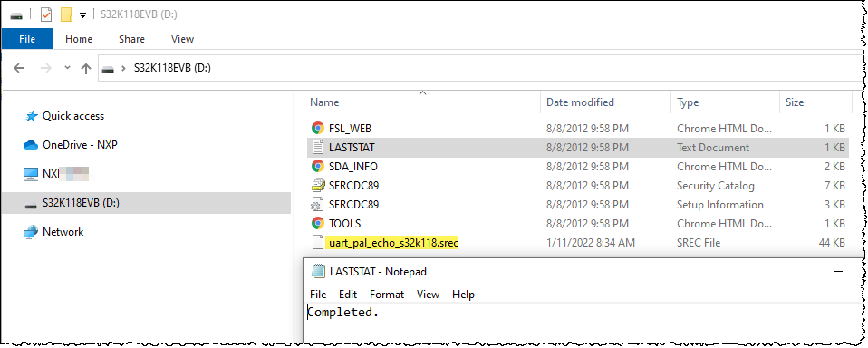Expand the recent locations dropdown arrow
The width and height of the screenshot is (868, 348).
68,68
